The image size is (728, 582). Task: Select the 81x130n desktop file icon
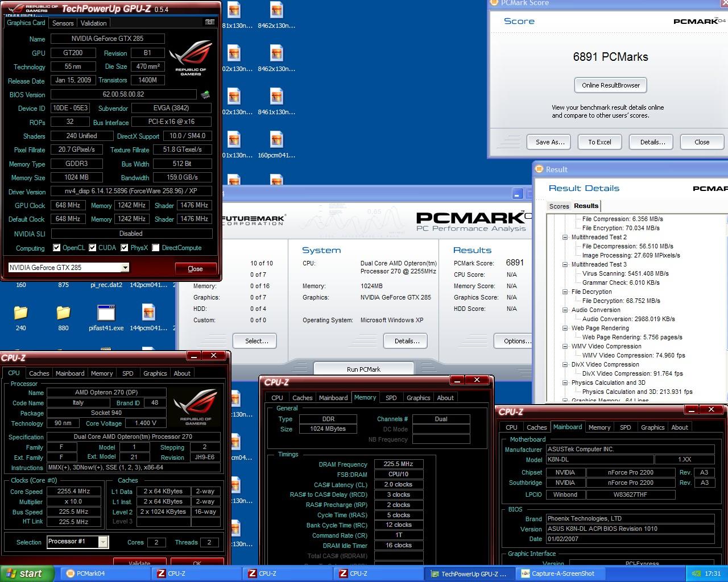(234, 14)
